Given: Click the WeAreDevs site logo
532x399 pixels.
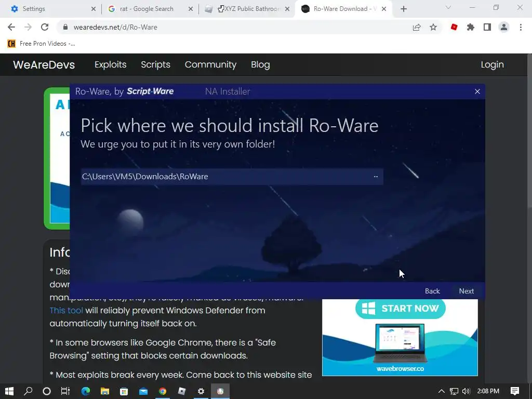Looking at the screenshot, I should pyautogui.click(x=44, y=64).
